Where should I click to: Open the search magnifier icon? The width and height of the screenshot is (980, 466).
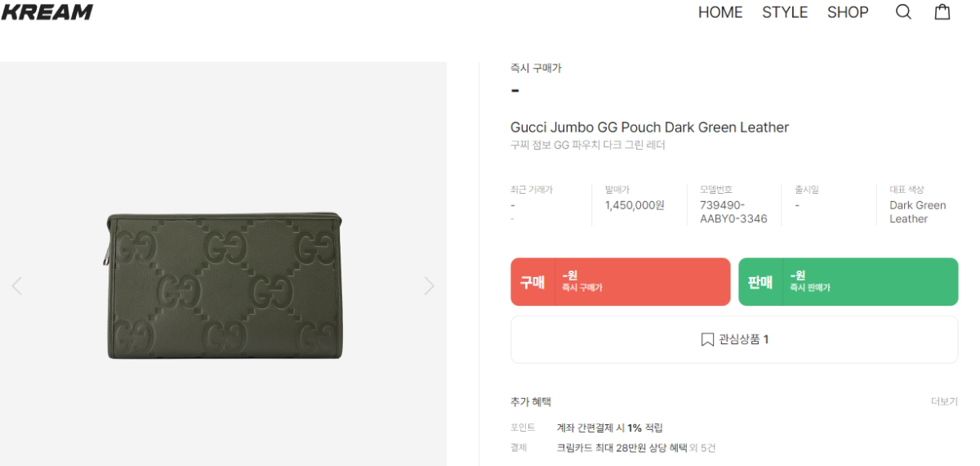click(903, 12)
